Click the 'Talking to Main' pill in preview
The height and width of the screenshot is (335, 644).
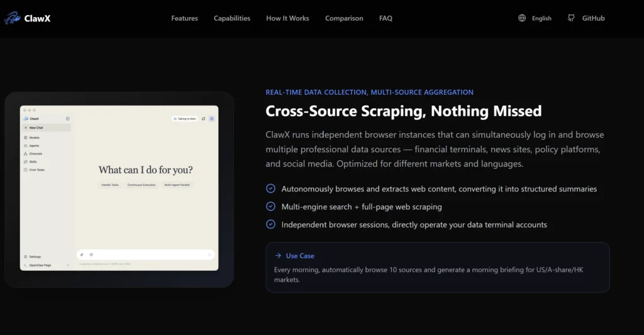[185, 119]
